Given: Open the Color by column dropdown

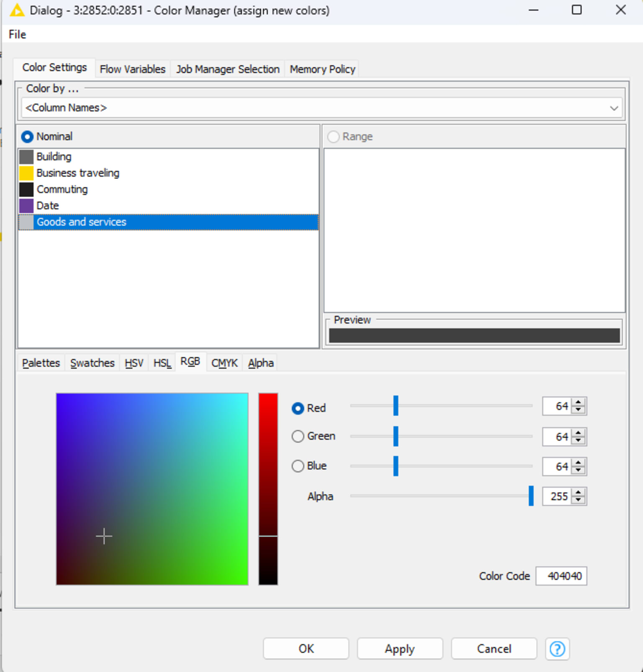Looking at the screenshot, I should pos(321,108).
